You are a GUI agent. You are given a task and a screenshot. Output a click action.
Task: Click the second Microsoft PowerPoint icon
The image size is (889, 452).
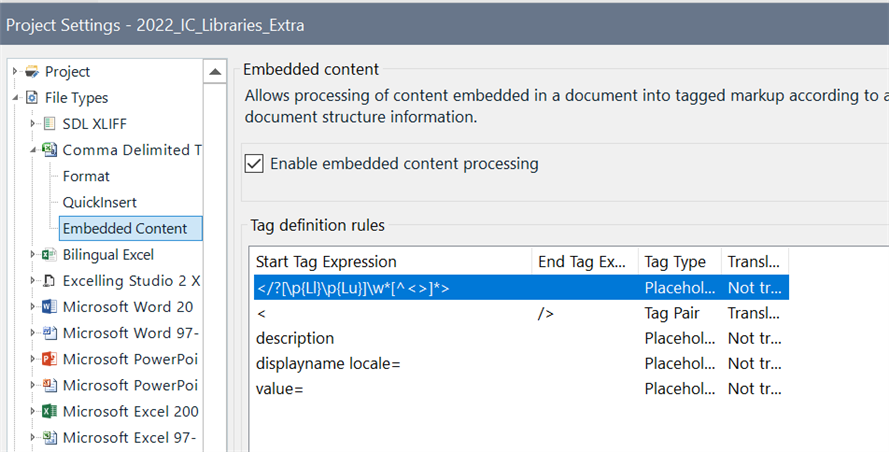[50, 385]
